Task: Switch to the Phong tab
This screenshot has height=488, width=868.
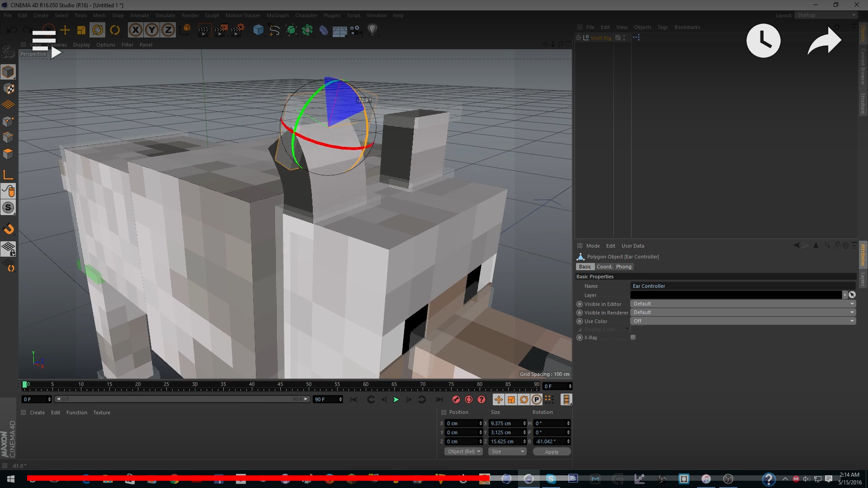Action: [623, 267]
